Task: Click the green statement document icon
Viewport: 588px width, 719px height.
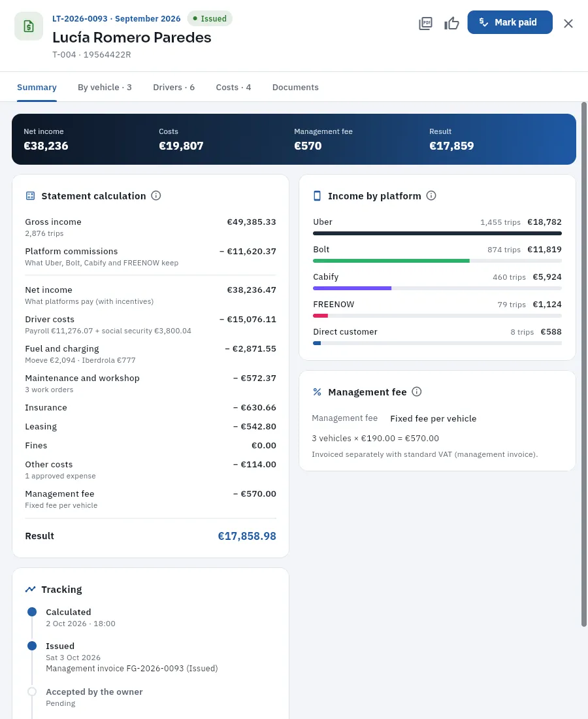Action: coord(29,26)
